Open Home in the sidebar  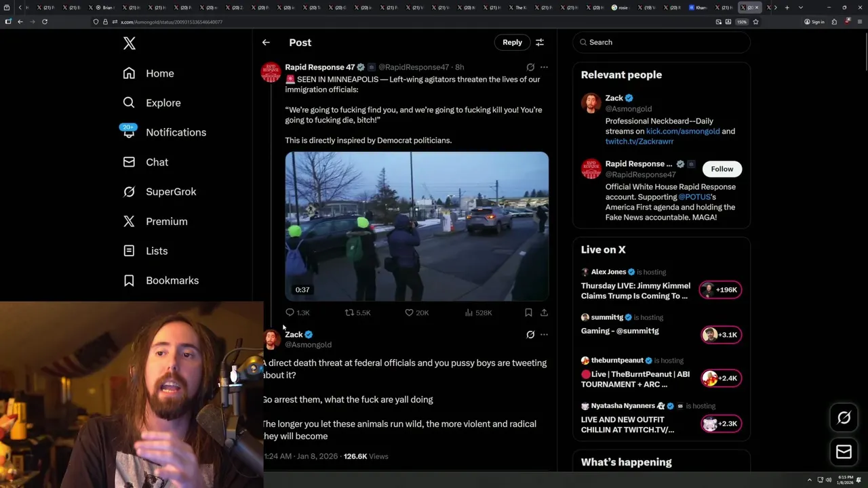149,73
